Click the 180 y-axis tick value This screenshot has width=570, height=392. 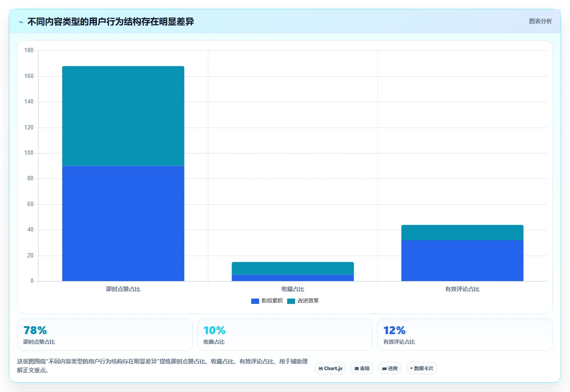[29, 50]
